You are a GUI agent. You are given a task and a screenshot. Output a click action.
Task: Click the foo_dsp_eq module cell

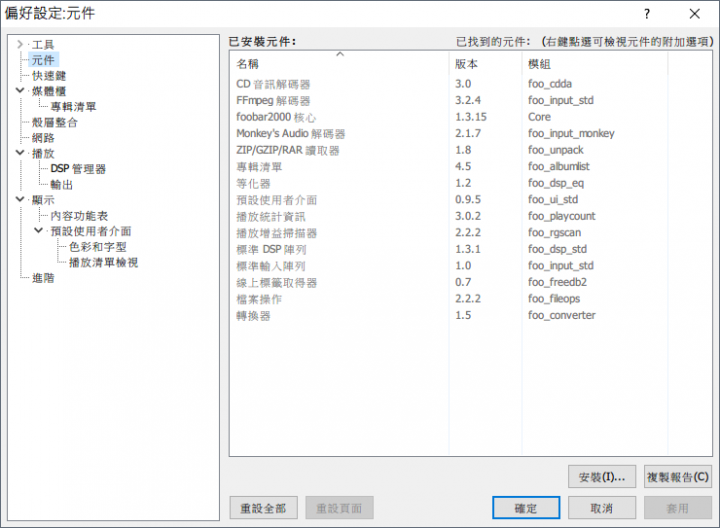pyautogui.click(x=556, y=183)
